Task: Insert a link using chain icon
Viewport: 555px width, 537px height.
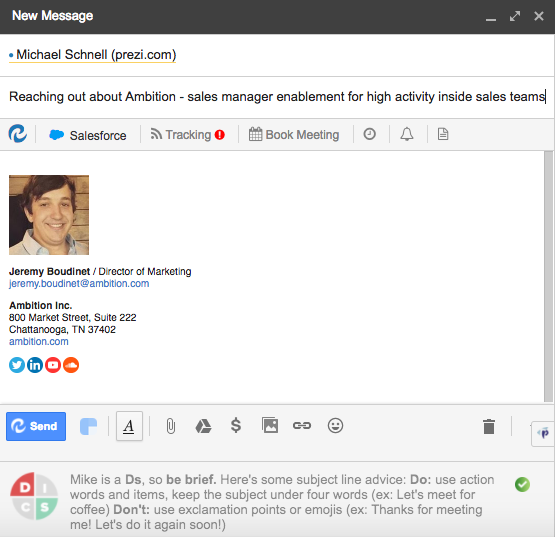Action: (x=302, y=425)
